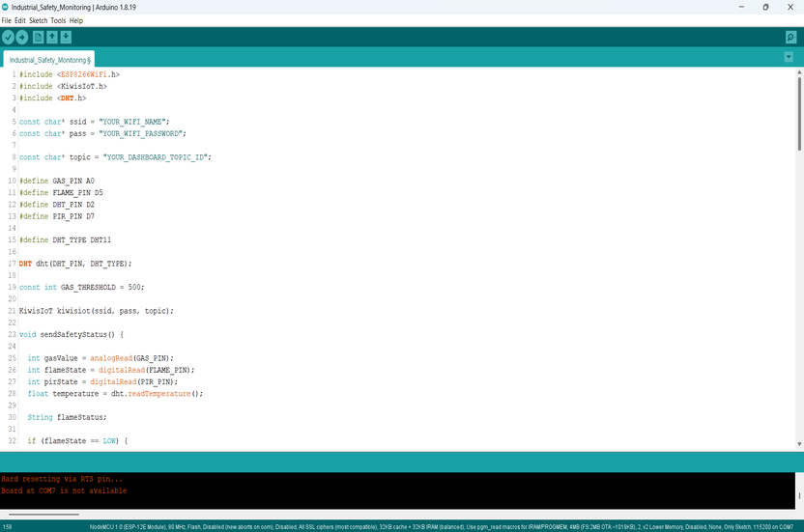The image size is (804, 532).
Task: Click the vertical scrollbar thumb in the editor
Action: coord(799,114)
